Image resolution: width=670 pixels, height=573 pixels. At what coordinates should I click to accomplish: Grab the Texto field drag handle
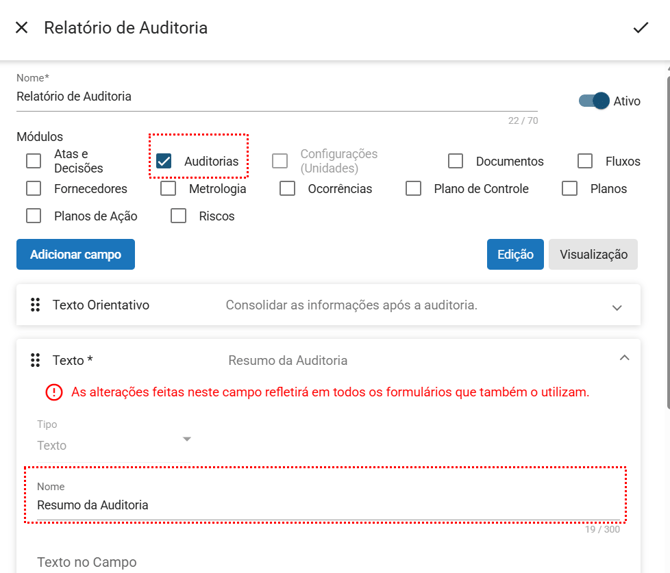35,360
